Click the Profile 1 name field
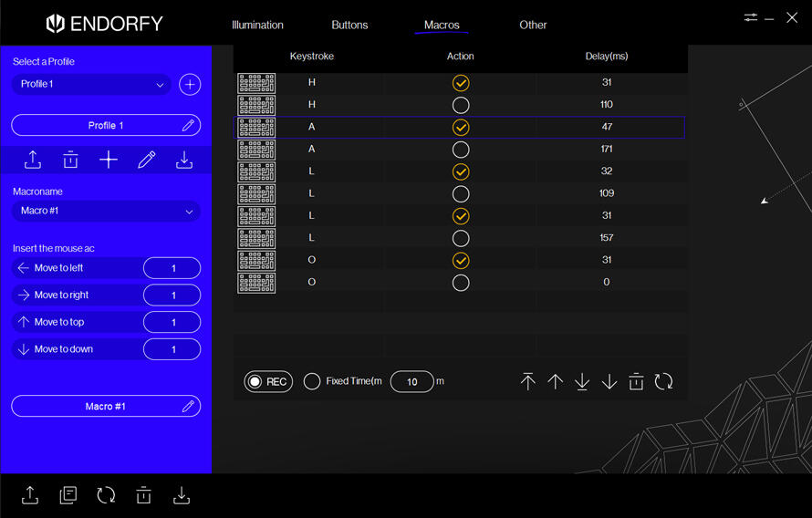The height and width of the screenshot is (518, 812). coord(106,125)
